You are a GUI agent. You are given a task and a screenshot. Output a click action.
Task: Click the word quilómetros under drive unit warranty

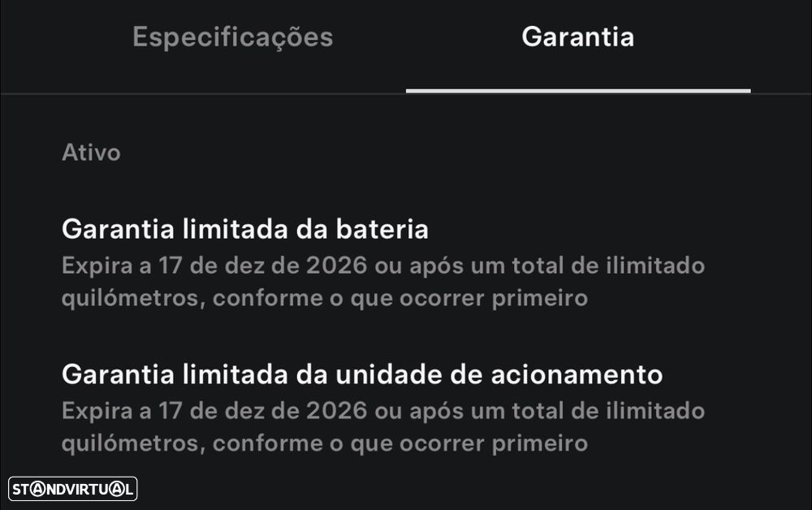point(133,444)
